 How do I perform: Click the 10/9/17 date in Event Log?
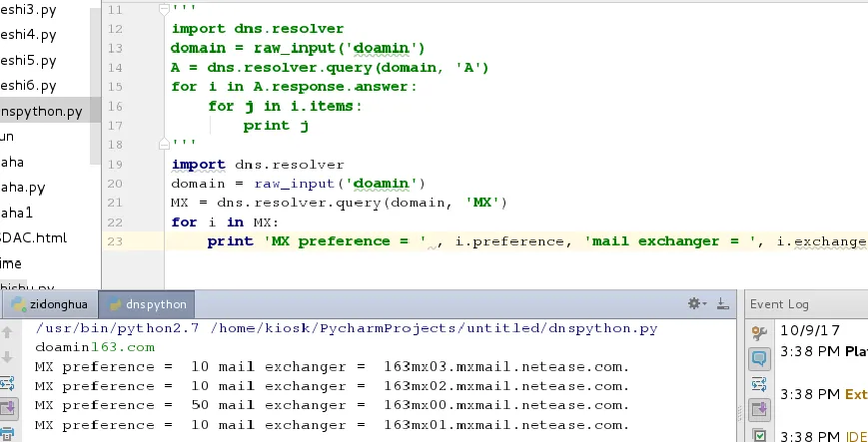coord(810,331)
